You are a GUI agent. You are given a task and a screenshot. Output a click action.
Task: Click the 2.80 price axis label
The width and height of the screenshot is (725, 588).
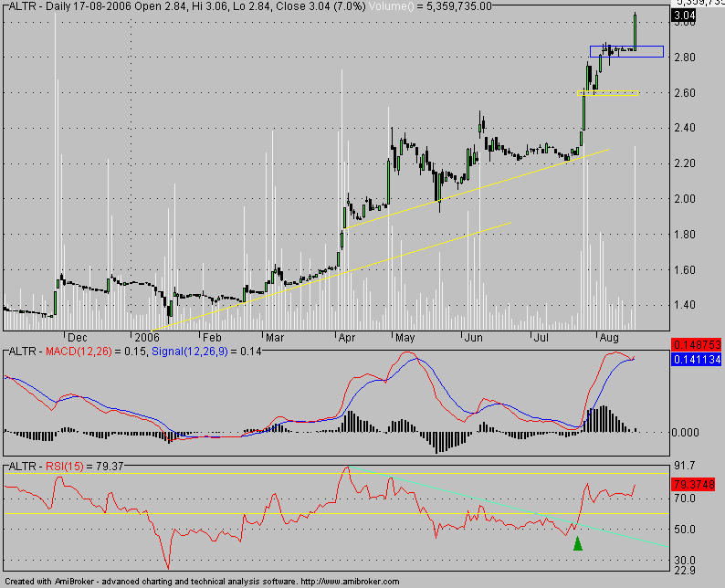pos(684,58)
